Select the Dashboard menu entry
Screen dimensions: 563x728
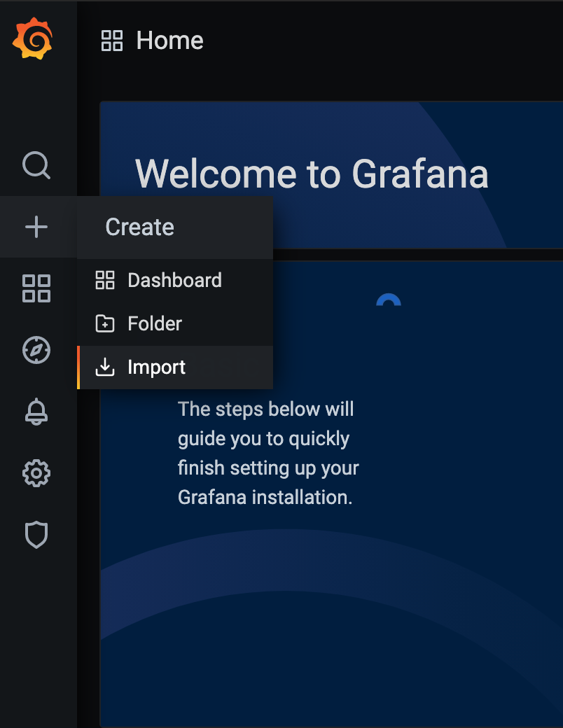(175, 281)
